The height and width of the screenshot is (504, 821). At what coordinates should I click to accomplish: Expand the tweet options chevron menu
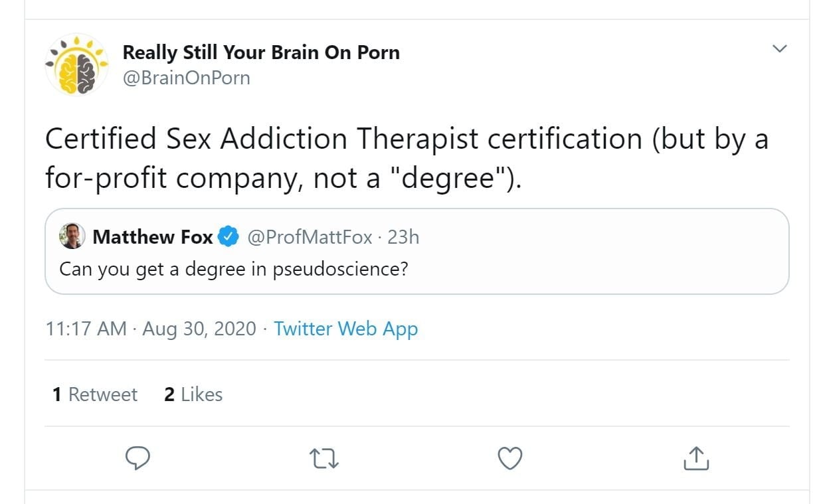[780, 48]
